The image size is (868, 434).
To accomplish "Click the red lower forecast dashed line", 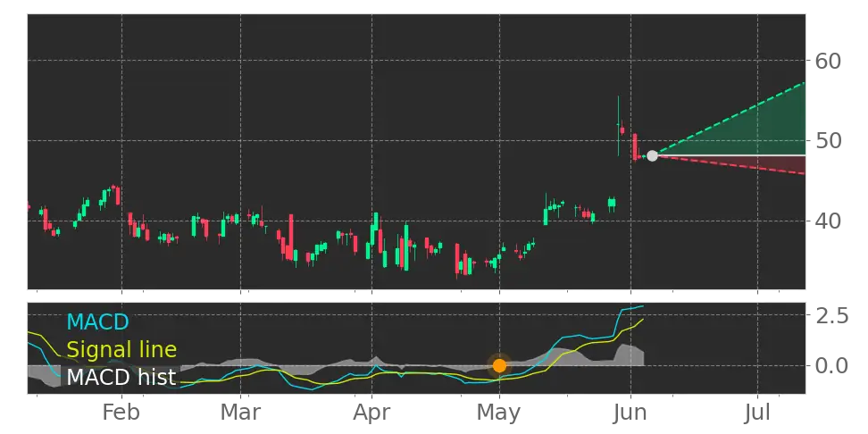I will point(730,165).
